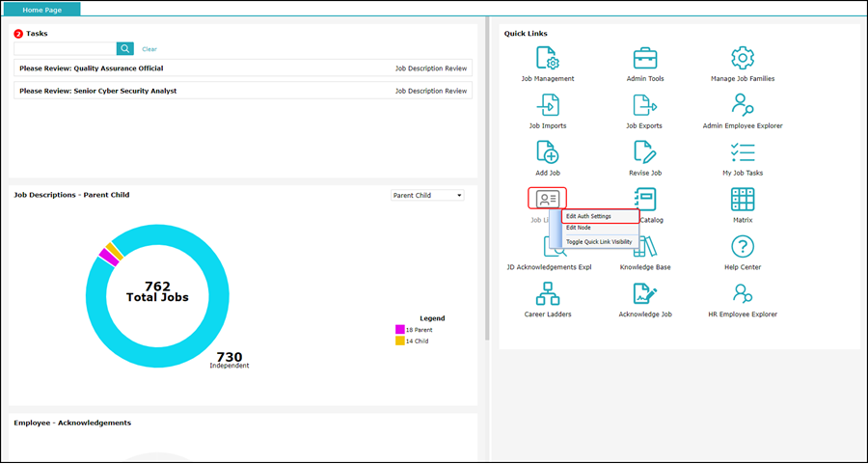This screenshot has width=868, height=464.
Task: Click the Job Descriptions - Parent Child heading
Action: 71,195
